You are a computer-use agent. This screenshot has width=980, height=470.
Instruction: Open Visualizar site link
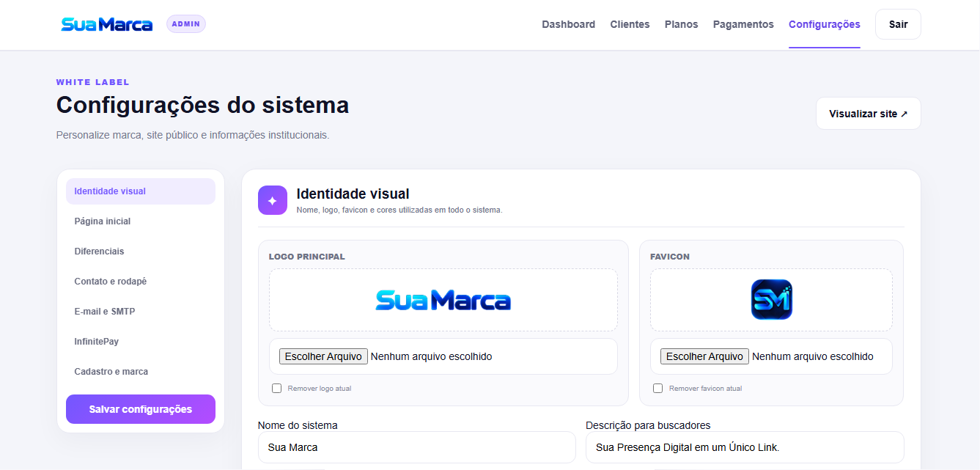[x=869, y=114]
